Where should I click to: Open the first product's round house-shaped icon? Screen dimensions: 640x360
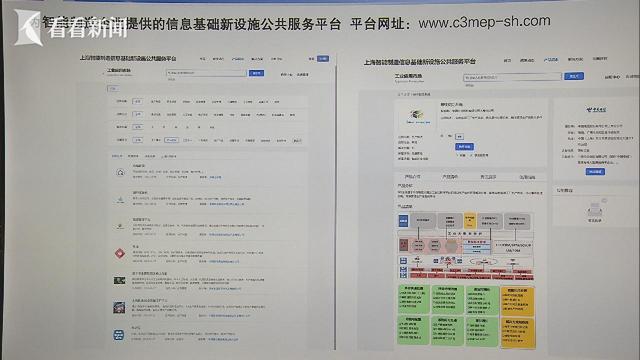(x=120, y=173)
